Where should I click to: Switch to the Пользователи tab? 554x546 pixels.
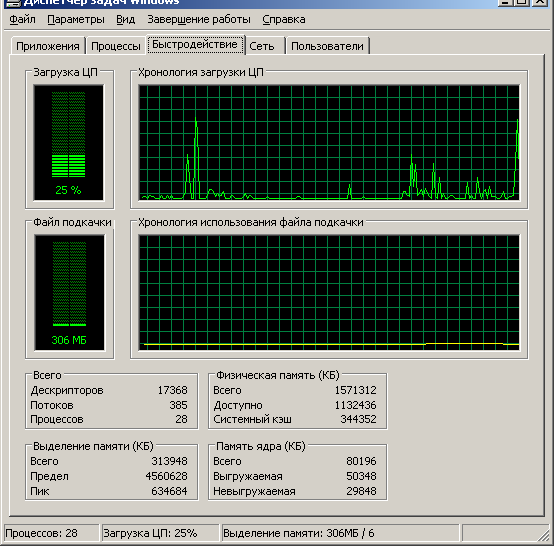point(327,46)
